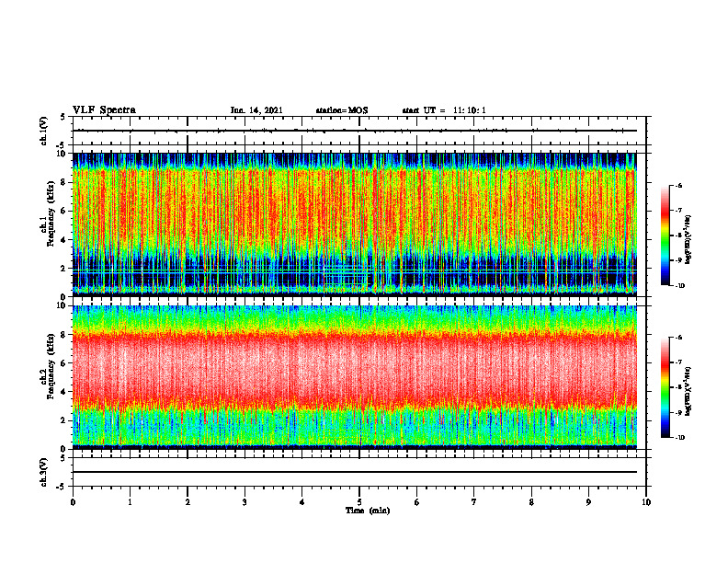
Task: Click the ch.2 frequency axis "4" tick label
Action: pos(63,393)
